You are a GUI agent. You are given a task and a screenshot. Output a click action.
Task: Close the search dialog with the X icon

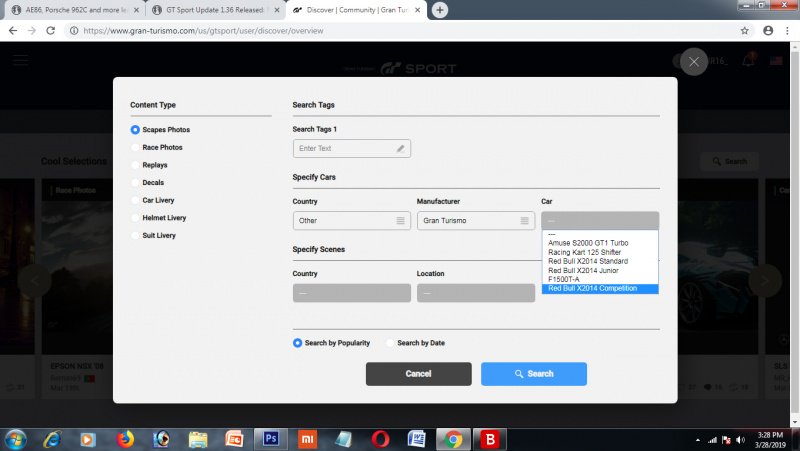pos(694,62)
